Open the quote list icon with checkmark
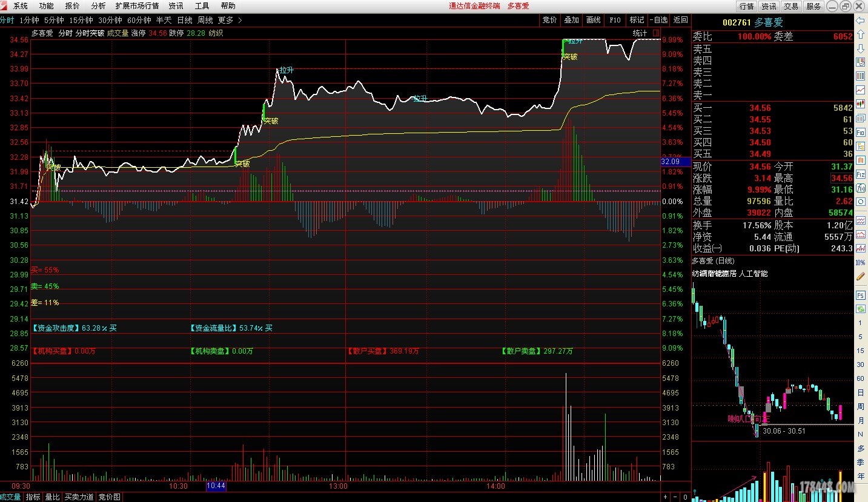The image size is (868, 502). 860,62
